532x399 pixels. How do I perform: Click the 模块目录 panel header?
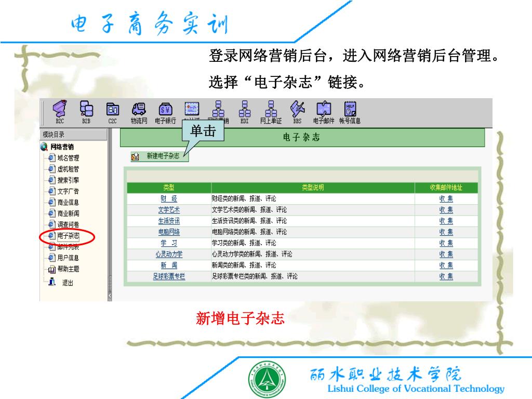pyautogui.click(x=73, y=135)
